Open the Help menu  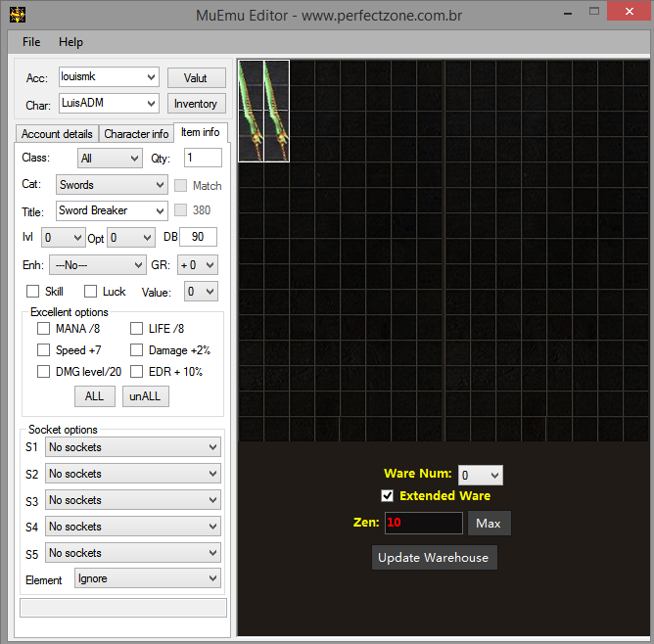click(x=70, y=42)
